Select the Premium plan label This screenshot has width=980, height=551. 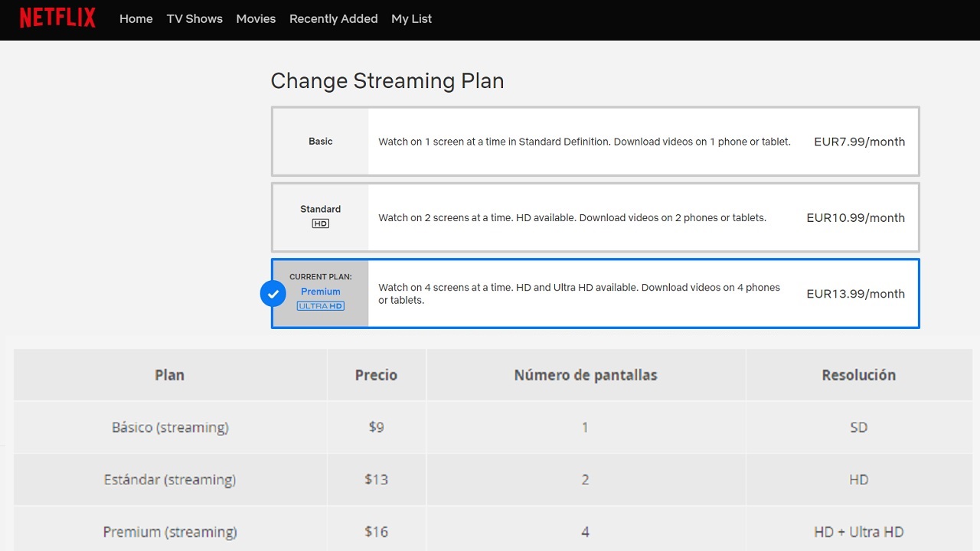pos(321,292)
